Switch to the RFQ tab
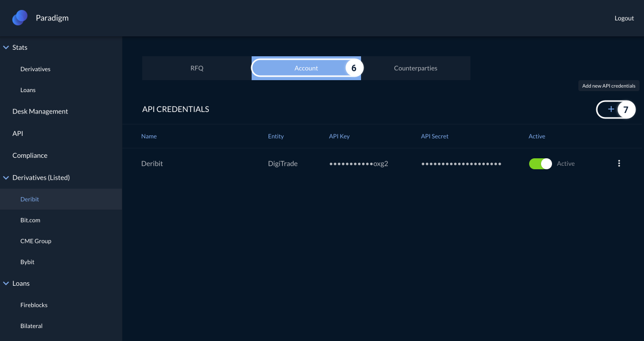644x341 pixels. pyautogui.click(x=197, y=68)
